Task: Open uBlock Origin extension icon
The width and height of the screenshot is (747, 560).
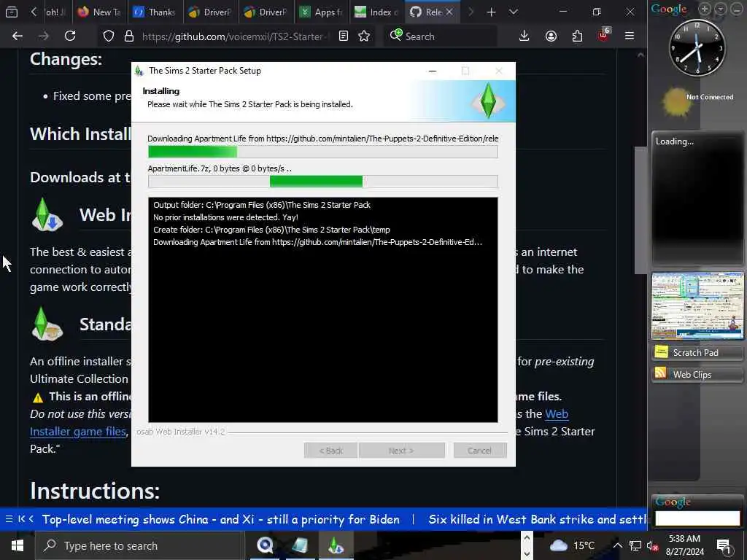Action: (603, 35)
